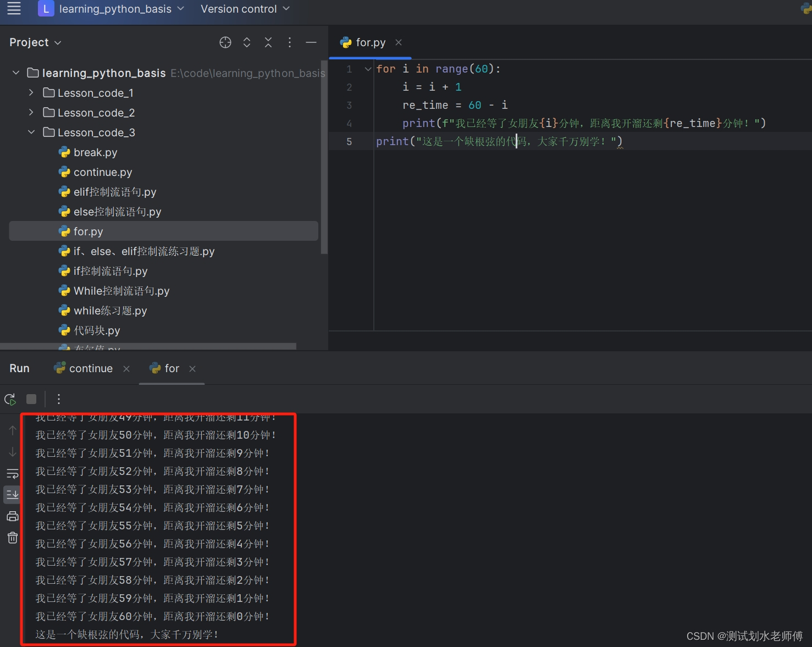Hide the Project panel with minimize icon
The width and height of the screenshot is (812, 647).
click(x=311, y=42)
